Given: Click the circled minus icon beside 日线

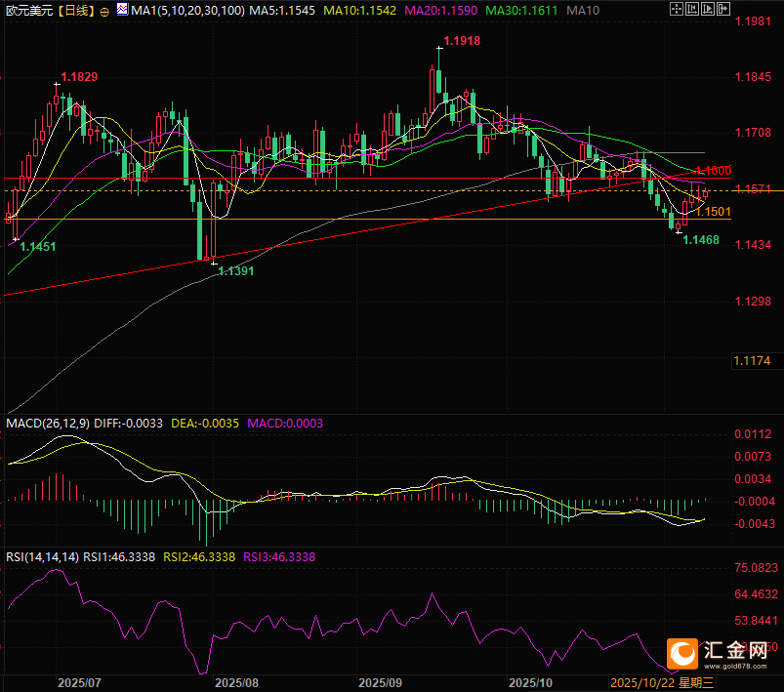Looking at the screenshot, I should pyautogui.click(x=104, y=12).
